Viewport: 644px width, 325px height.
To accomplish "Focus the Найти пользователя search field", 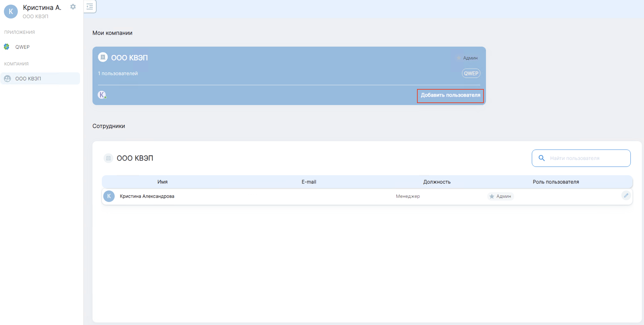I will [581, 158].
